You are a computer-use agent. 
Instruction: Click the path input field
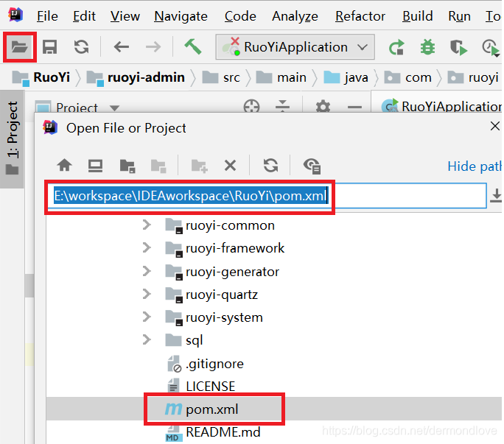[x=267, y=196]
